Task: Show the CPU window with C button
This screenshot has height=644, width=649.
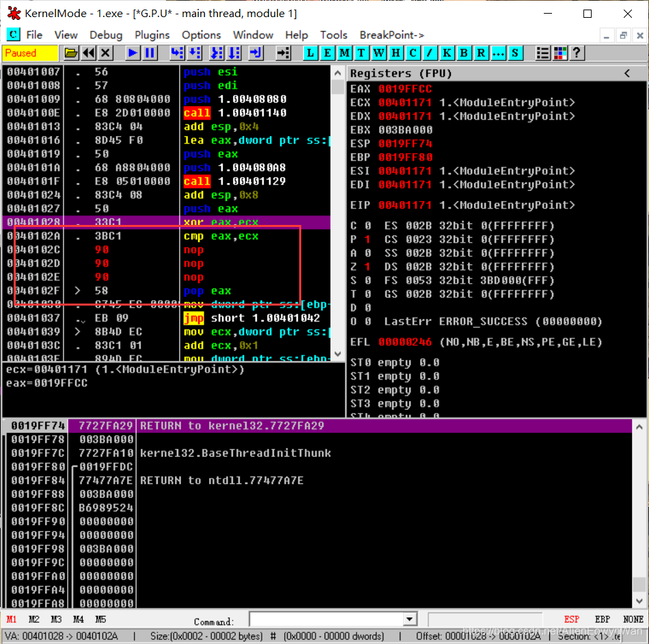Action: pos(413,53)
